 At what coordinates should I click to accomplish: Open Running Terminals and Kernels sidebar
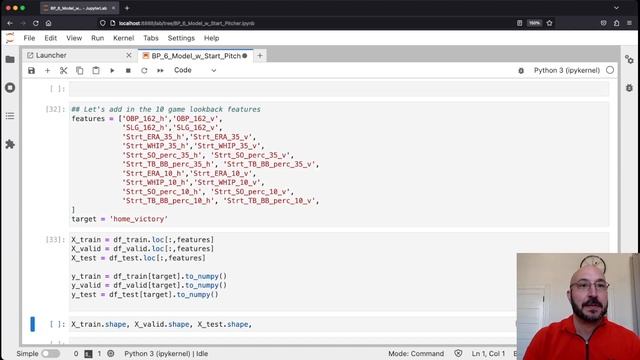[10, 88]
